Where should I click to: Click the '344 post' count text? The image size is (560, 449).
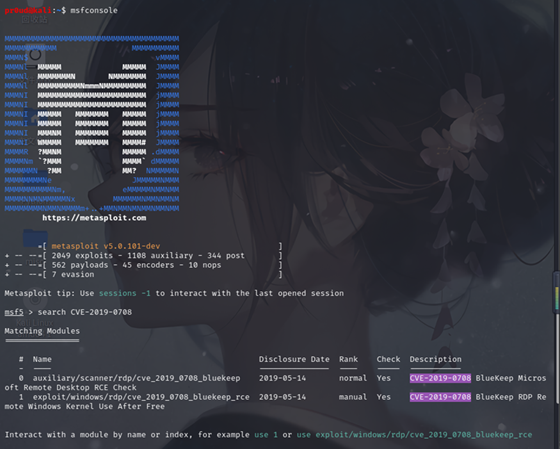tap(226, 256)
